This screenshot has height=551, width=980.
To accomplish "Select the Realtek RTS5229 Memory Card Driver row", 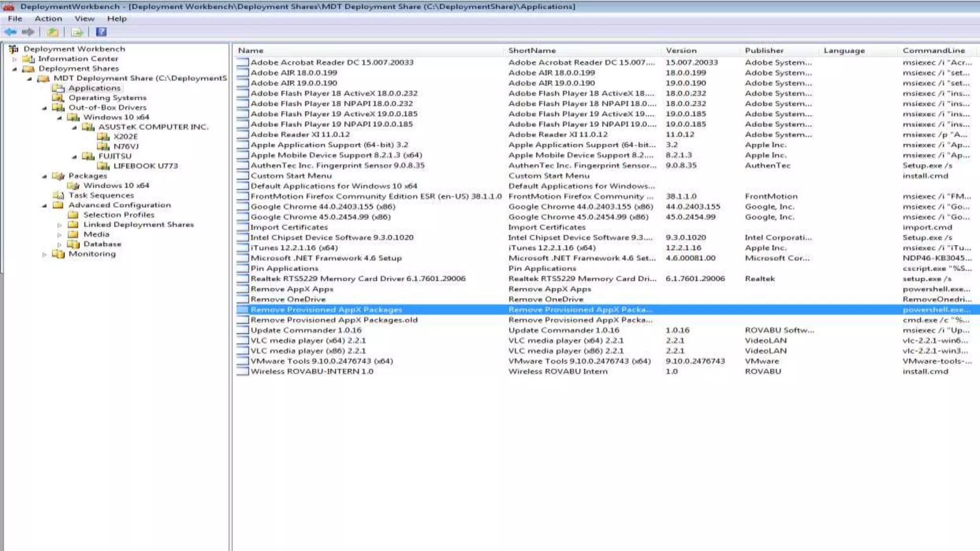I will point(607,279).
